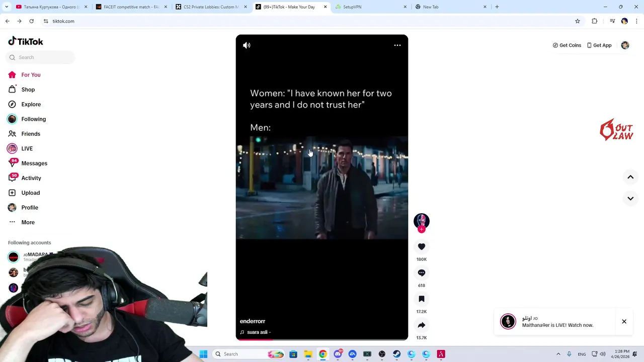Viewport: 644px width, 362px height.
Task: Switch to the SetupVPN tab
Action: click(x=371, y=7)
